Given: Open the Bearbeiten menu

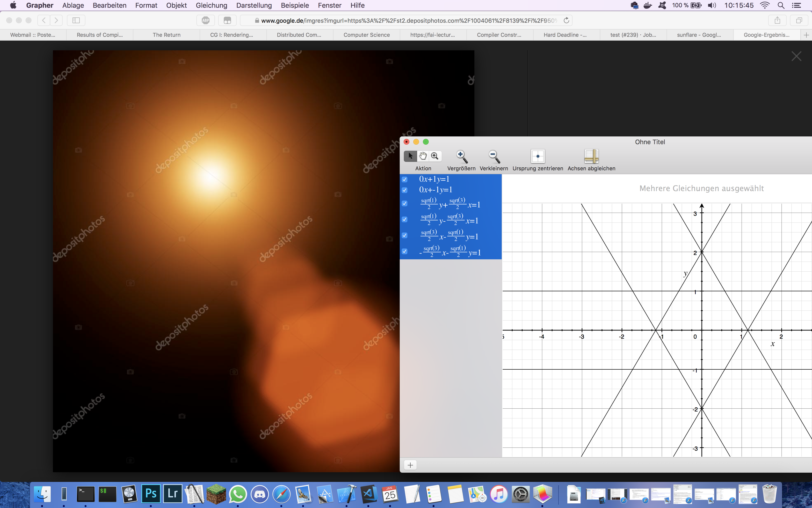Looking at the screenshot, I should tap(110, 5).
